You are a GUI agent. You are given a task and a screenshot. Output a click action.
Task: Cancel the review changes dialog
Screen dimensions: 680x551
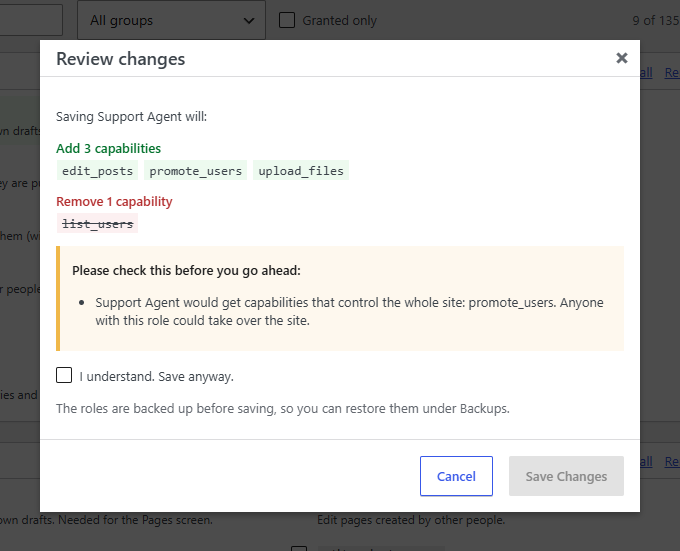coord(456,476)
